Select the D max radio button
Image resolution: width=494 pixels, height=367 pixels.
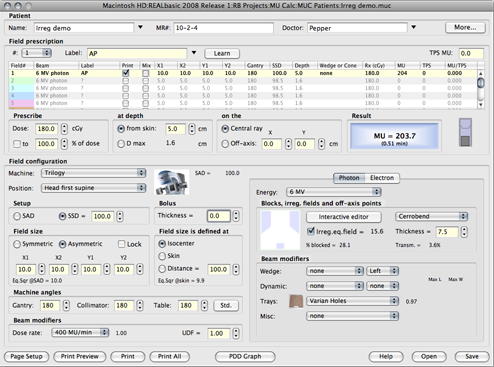[121, 144]
